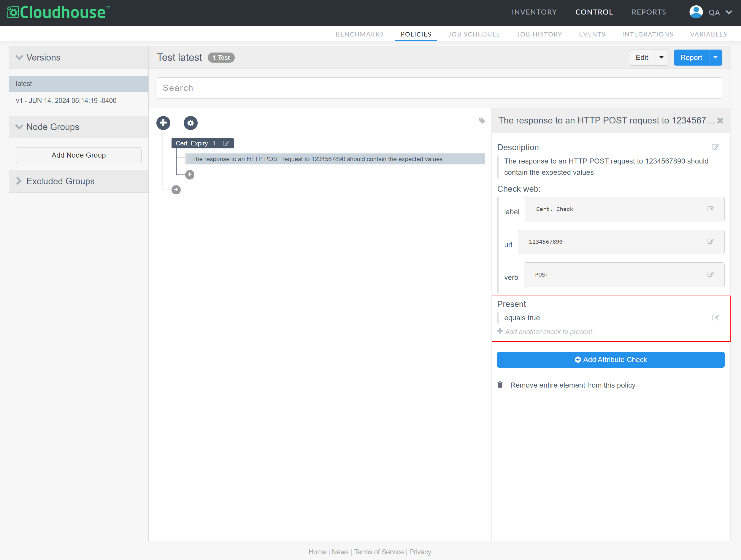Click the Cert. Check label value field

(x=624, y=209)
